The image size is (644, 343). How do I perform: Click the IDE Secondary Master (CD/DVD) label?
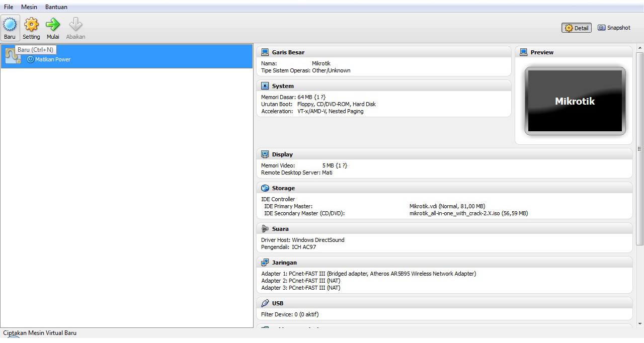click(304, 213)
